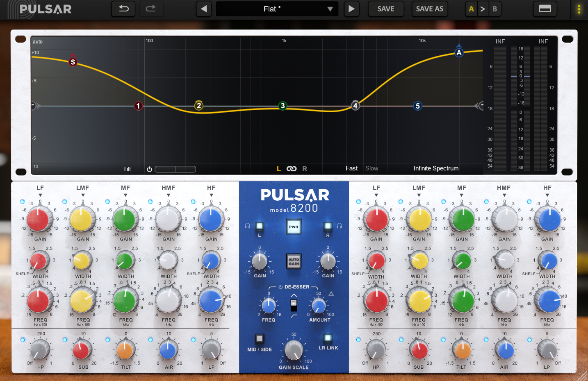Toggle the AUTO GAIN button
The image size is (588, 381).
point(294,261)
